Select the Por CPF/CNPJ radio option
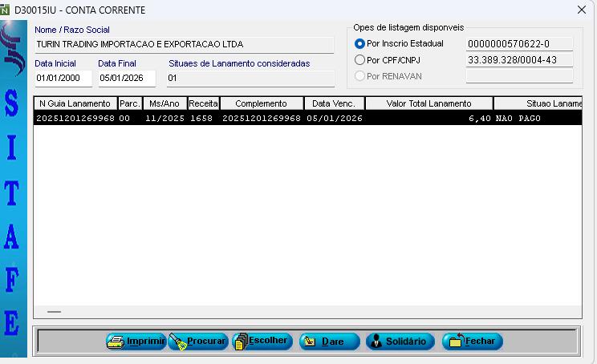 (359, 60)
